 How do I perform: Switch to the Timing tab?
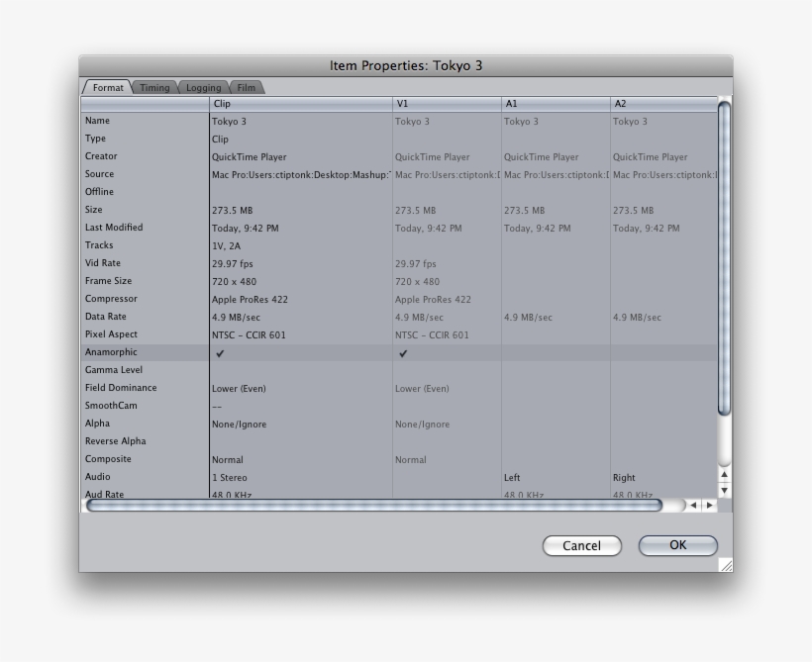(x=154, y=88)
